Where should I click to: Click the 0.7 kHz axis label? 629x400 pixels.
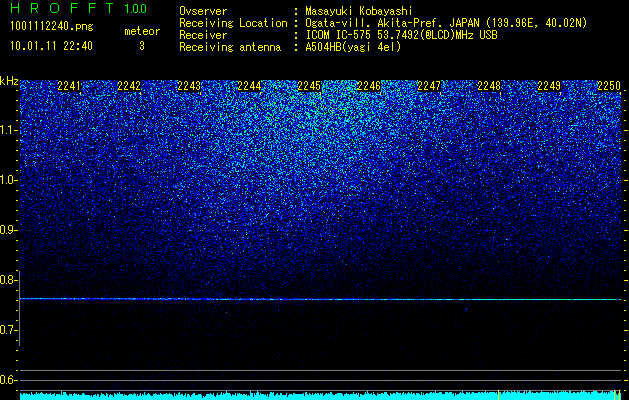[x=7, y=330]
